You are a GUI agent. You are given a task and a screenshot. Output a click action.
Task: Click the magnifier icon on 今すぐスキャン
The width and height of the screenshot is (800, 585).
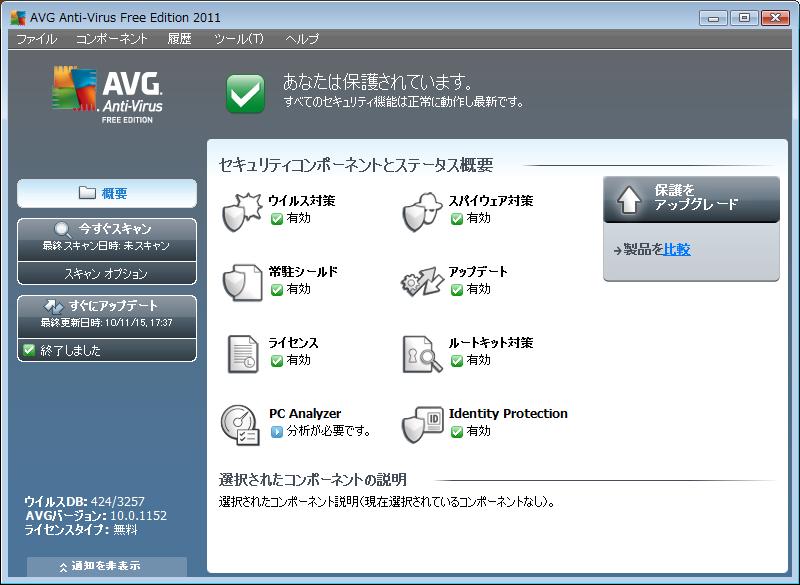63,230
